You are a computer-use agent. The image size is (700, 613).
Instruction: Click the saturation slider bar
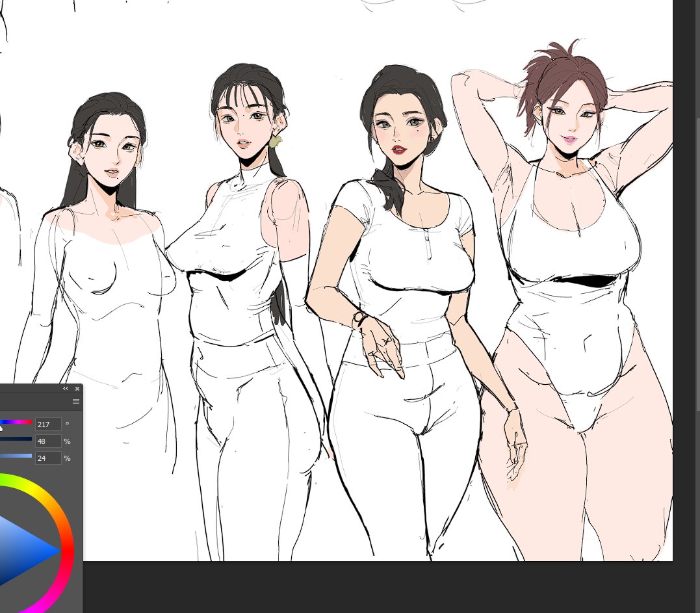16,439
